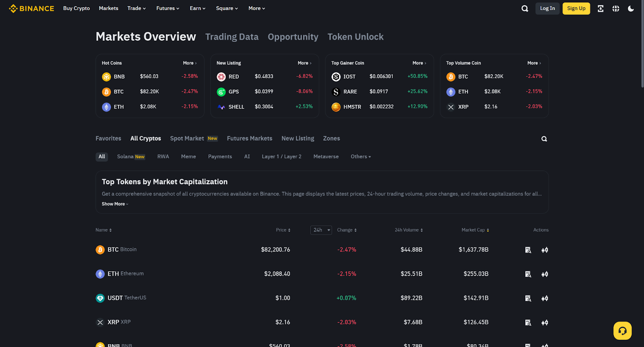This screenshot has width=644, height=347.
Task: Sort the table by Market Cap column
Action: [x=475, y=230]
